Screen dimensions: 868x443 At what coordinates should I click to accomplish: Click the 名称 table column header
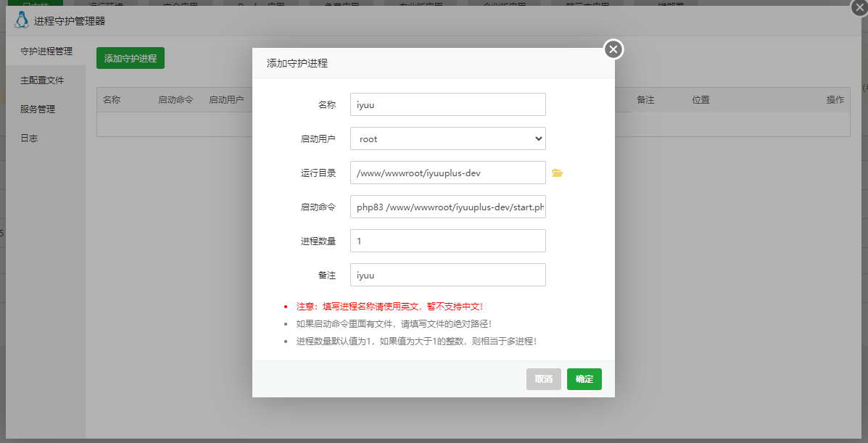click(x=112, y=99)
